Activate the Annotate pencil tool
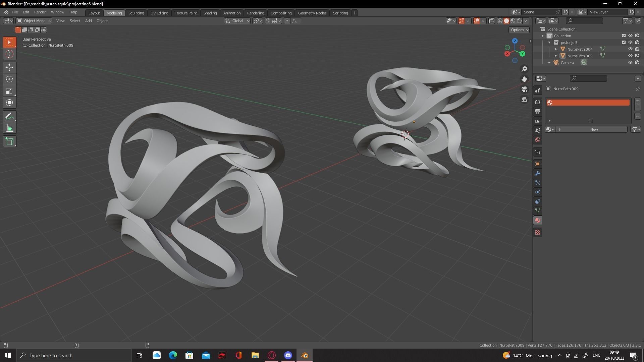This screenshot has height=362, width=644. 9,116
